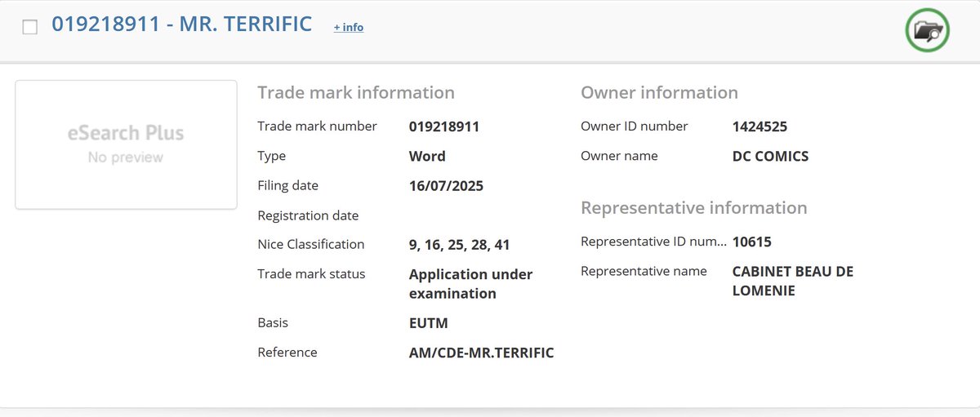This screenshot has height=417, width=980.
Task: Select the reference AM/CDE-MR.TERRIFIC
Action: pyautogui.click(x=482, y=353)
